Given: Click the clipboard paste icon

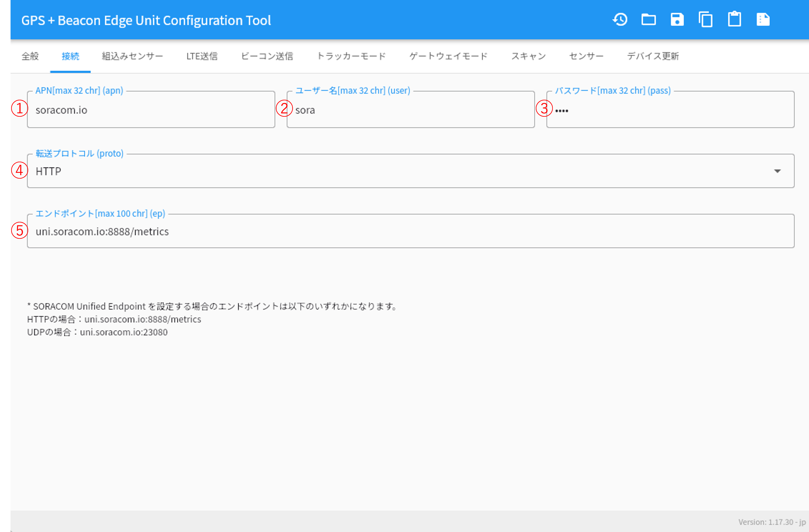Looking at the screenshot, I should 735,19.
